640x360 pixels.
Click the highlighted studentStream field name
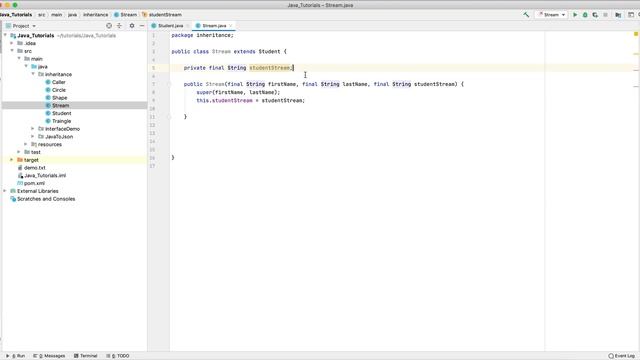(270, 68)
